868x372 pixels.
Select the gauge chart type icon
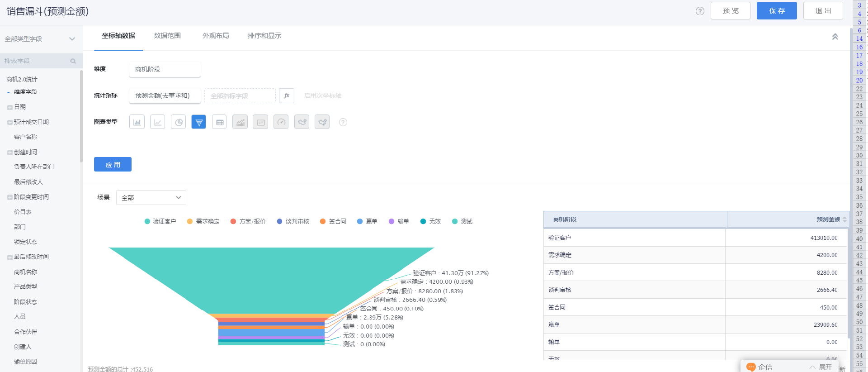point(281,122)
